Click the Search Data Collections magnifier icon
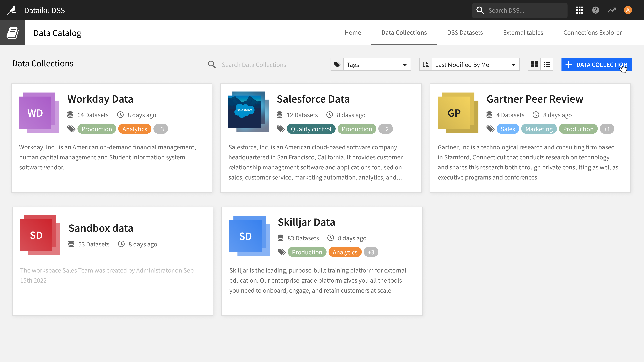The width and height of the screenshot is (644, 362). [212, 64]
